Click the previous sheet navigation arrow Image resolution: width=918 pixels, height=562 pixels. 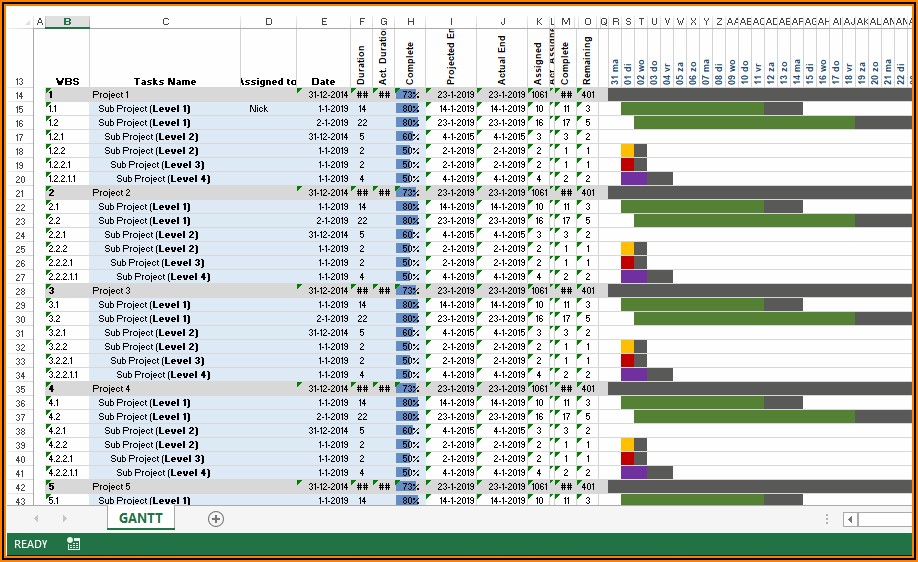pos(37,519)
